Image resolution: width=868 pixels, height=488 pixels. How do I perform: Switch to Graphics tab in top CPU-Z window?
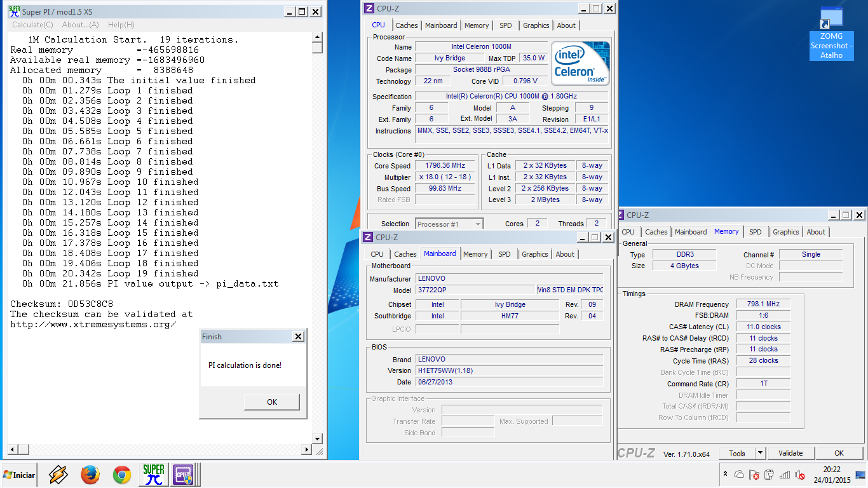click(536, 25)
